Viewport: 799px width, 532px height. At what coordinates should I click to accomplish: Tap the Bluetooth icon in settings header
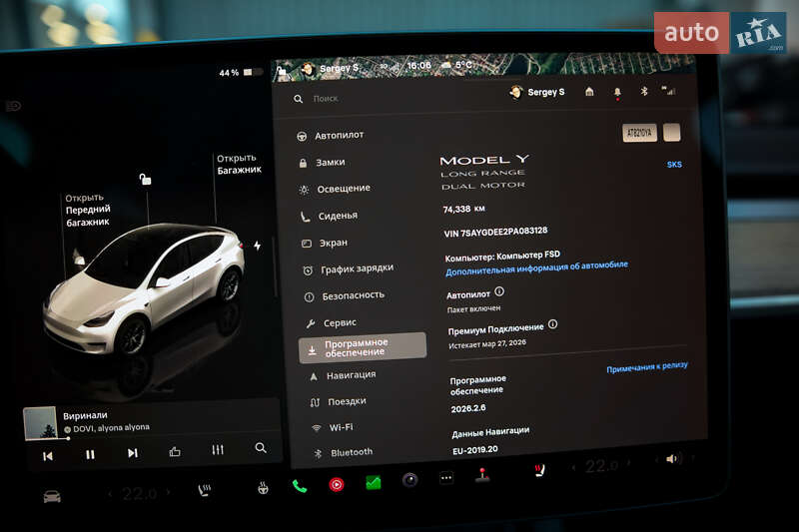click(x=644, y=91)
